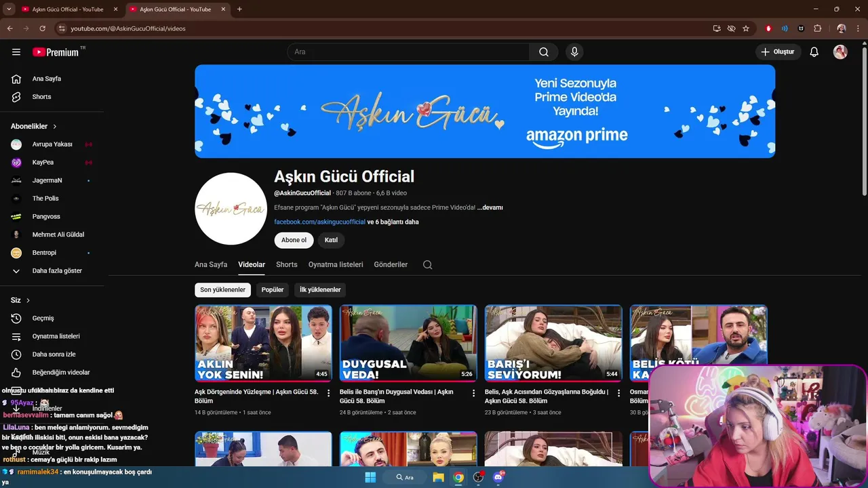
Task: Open Chrome from taskbar
Action: tap(458, 477)
